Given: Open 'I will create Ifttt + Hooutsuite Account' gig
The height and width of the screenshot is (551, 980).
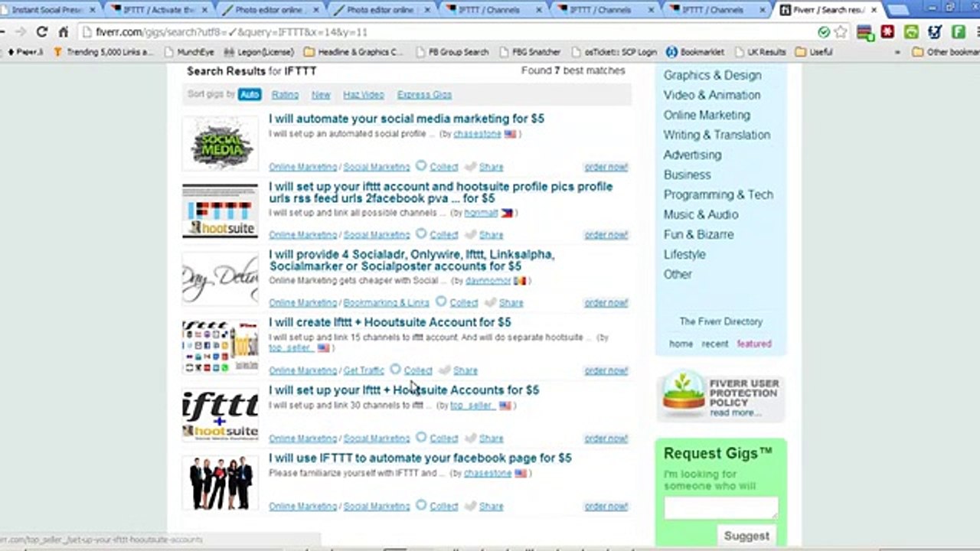Looking at the screenshot, I should click(390, 322).
